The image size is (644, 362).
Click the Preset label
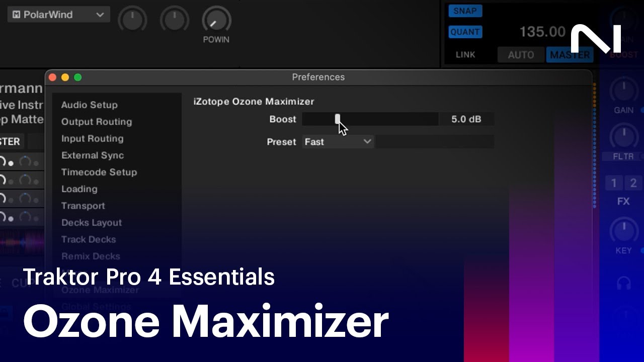tap(281, 142)
